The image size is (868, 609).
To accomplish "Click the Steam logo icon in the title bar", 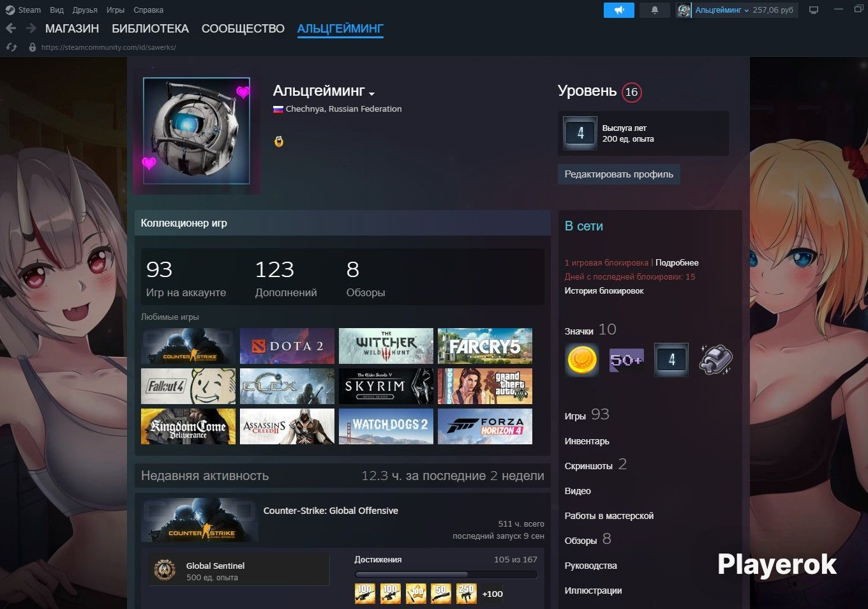I will (10, 10).
